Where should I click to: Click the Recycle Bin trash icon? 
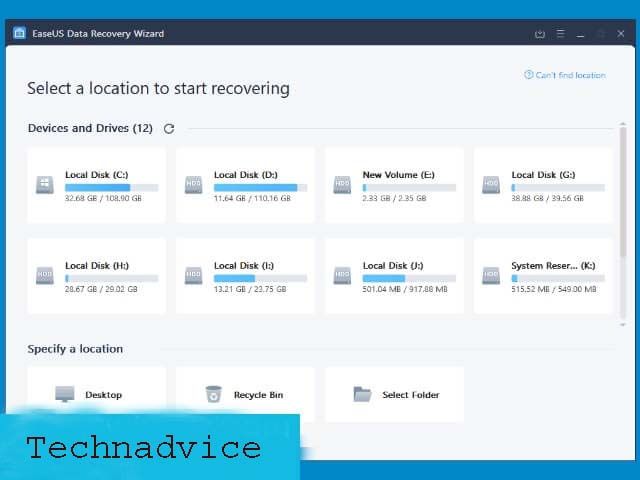tap(213, 394)
